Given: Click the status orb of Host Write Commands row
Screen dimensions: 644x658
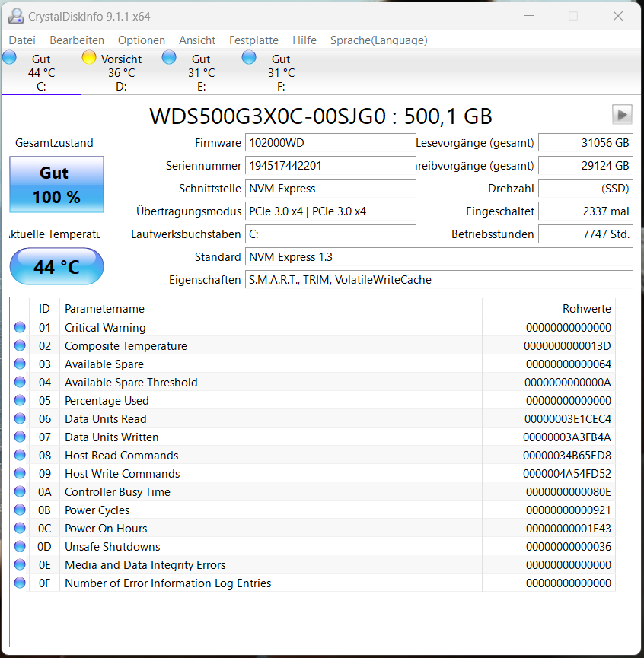Looking at the screenshot, I should pyautogui.click(x=20, y=473).
